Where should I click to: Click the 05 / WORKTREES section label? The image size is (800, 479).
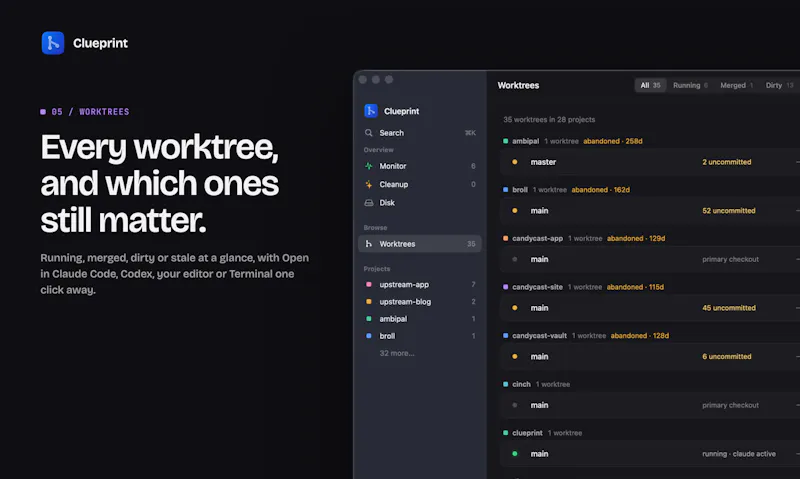click(x=85, y=112)
